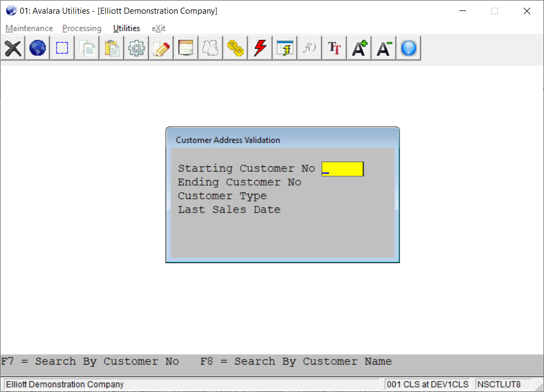Open the blue help question icon
This screenshot has width=544, height=392.
pos(409,48)
